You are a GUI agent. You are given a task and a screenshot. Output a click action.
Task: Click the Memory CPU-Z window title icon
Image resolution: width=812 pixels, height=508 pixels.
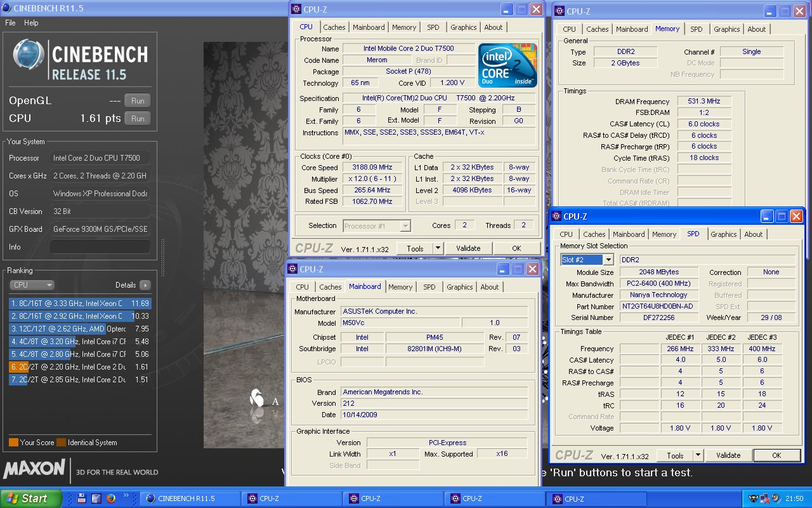coord(559,11)
